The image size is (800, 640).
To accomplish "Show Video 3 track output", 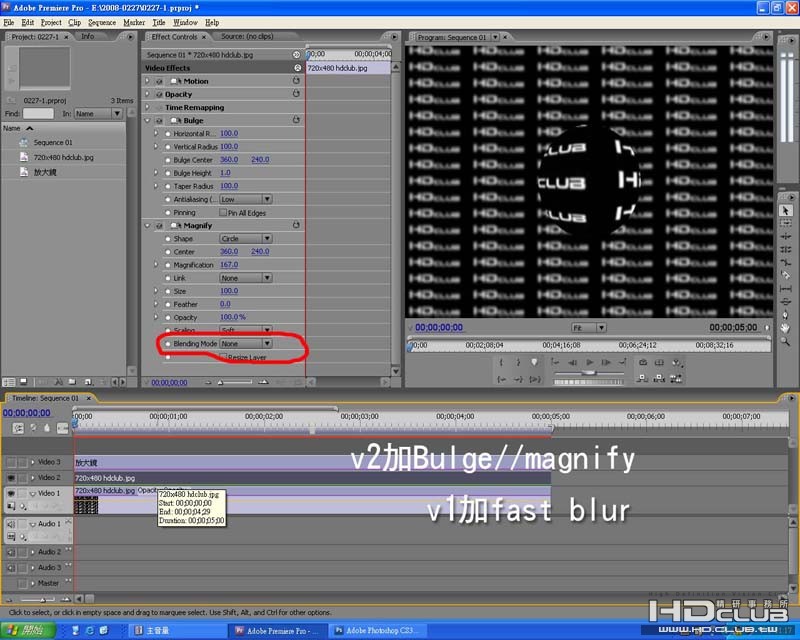I will pyautogui.click(x=11, y=462).
